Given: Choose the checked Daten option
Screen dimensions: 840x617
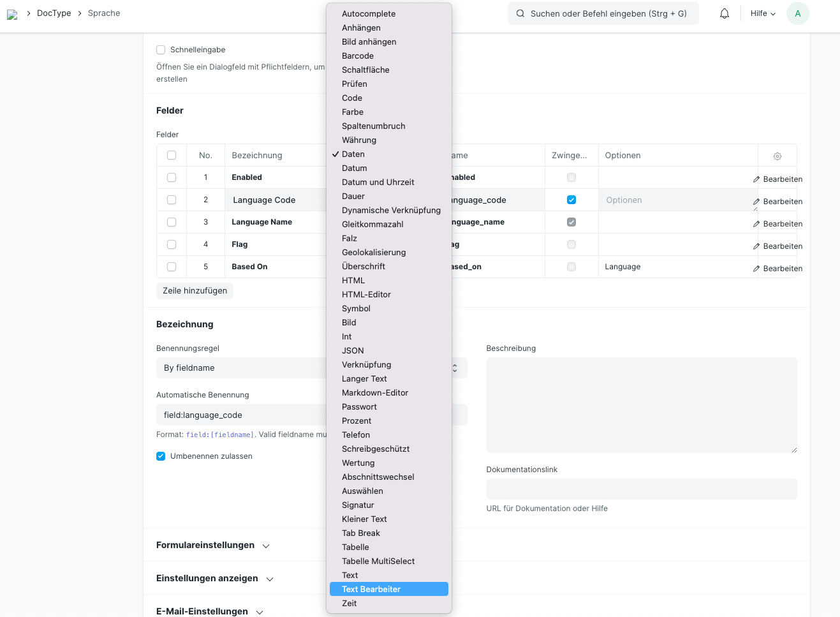Looking at the screenshot, I should (x=389, y=154).
